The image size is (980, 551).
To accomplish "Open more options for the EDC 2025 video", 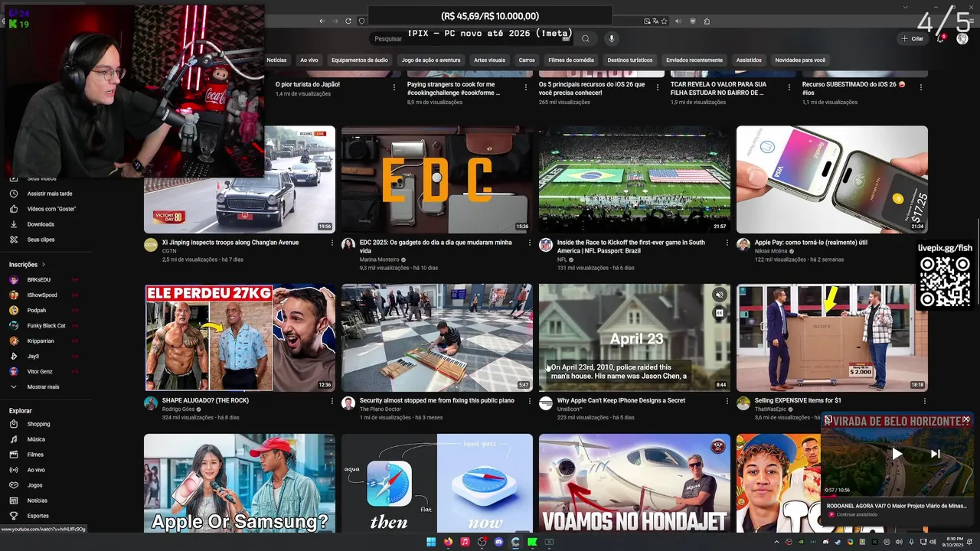I will click(529, 243).
